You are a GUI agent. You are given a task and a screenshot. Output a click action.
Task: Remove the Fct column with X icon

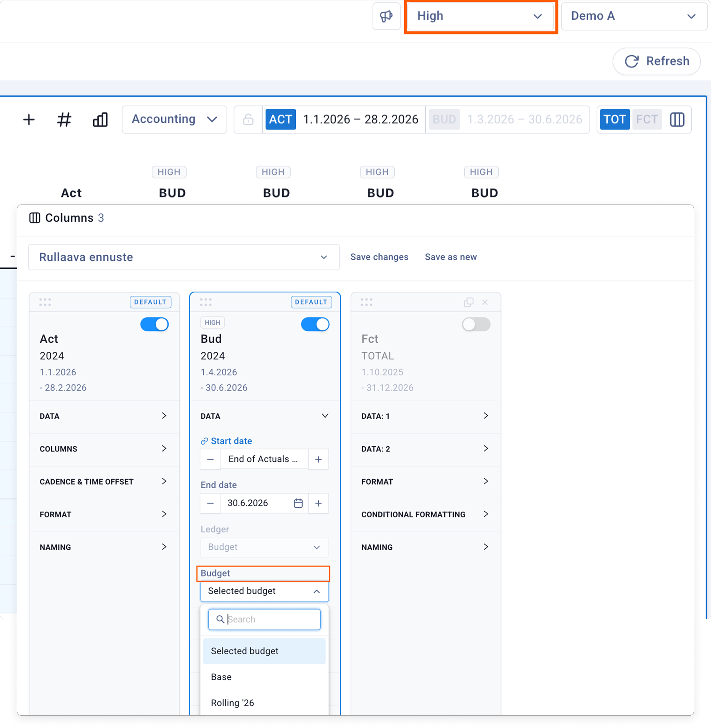click(x=485, y=302)
